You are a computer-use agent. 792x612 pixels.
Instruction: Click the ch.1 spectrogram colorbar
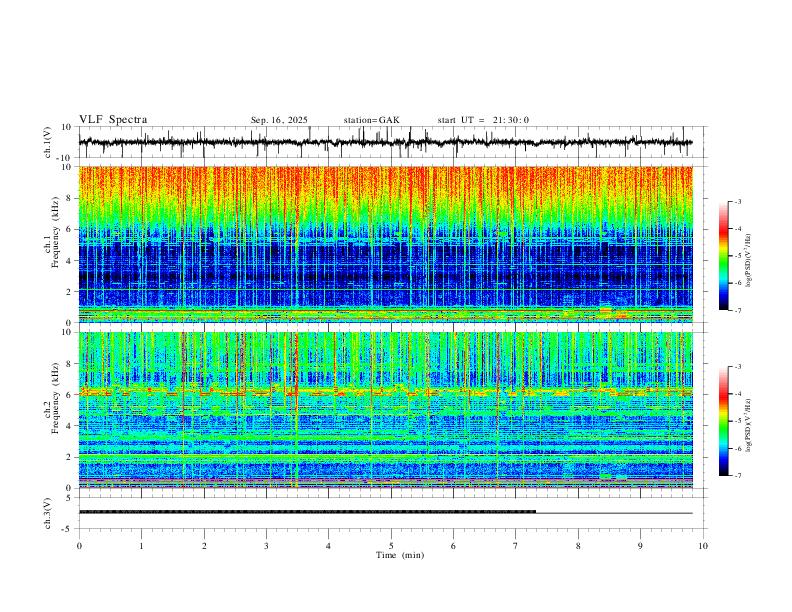click(x=723, y=256)
